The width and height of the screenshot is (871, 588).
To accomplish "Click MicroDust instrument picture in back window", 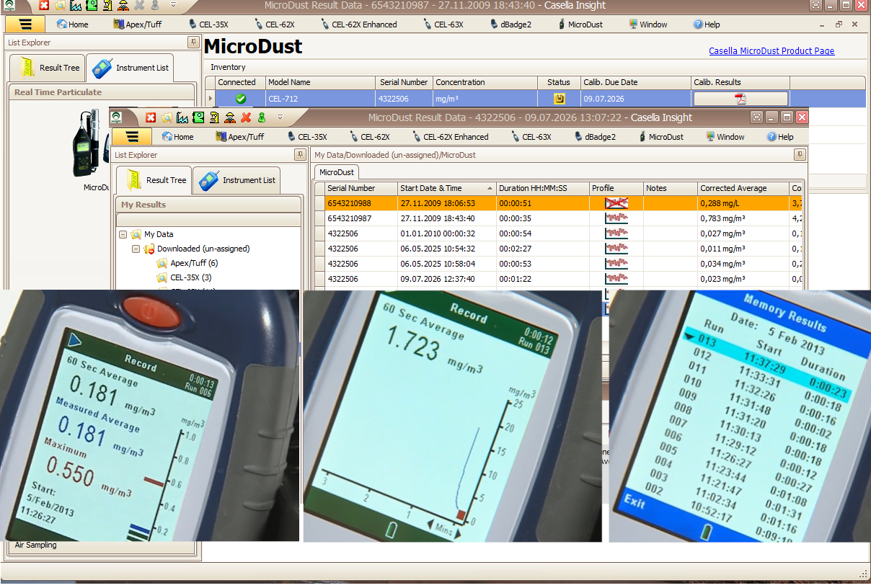I will click(89, 143).
